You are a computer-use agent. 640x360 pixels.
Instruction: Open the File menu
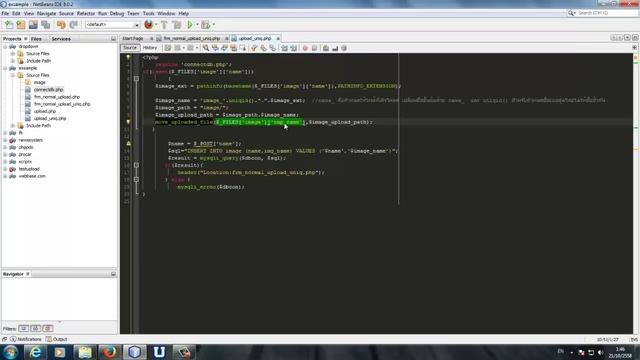tap(5, 13)
